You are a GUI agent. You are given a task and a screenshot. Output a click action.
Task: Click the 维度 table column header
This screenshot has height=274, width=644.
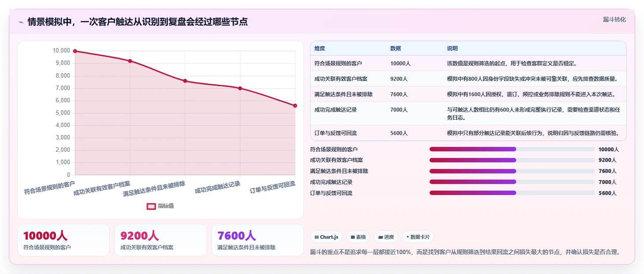pyautogui.click(x=320, y=49)
